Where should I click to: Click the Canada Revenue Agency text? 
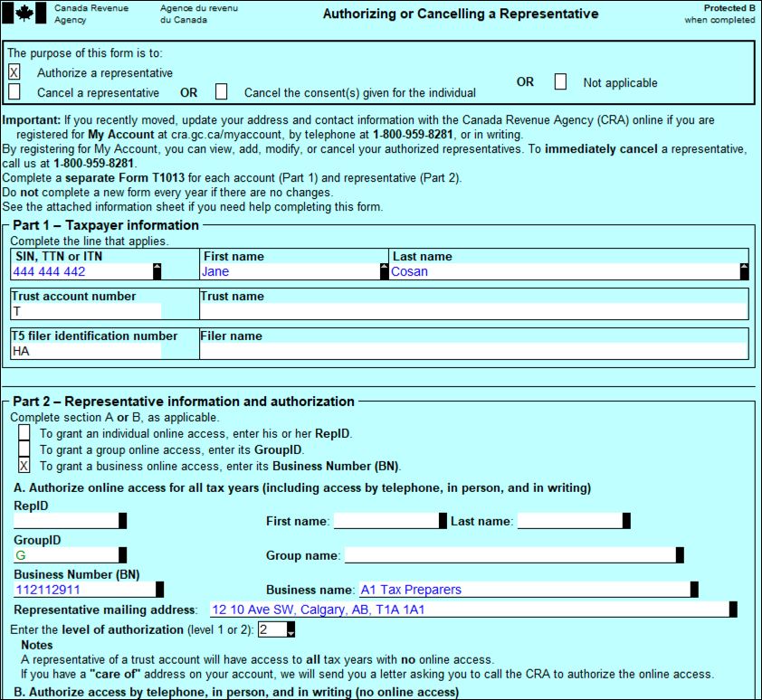click(91, 14)
